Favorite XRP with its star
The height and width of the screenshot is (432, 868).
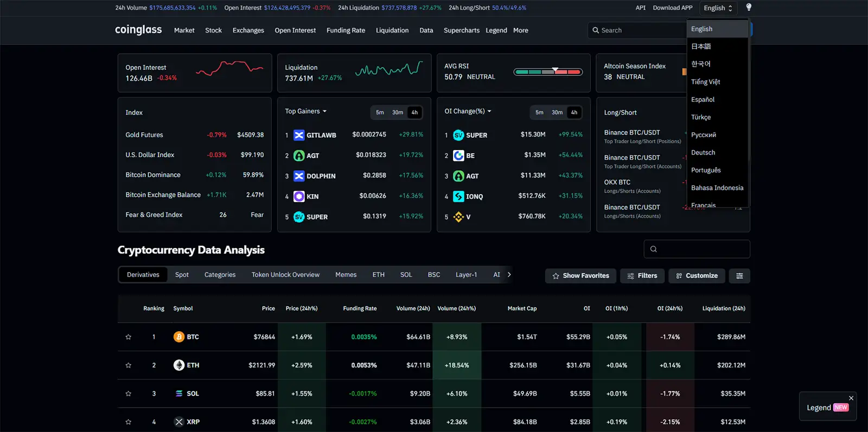129,422
